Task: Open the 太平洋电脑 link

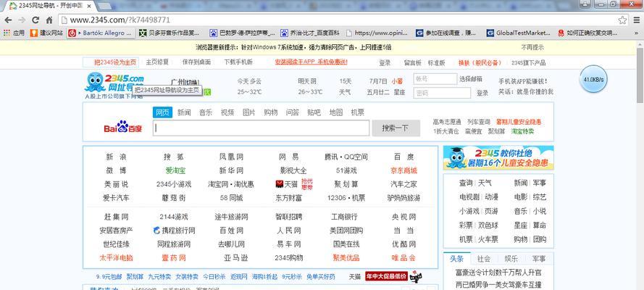Action: point(116,258)
